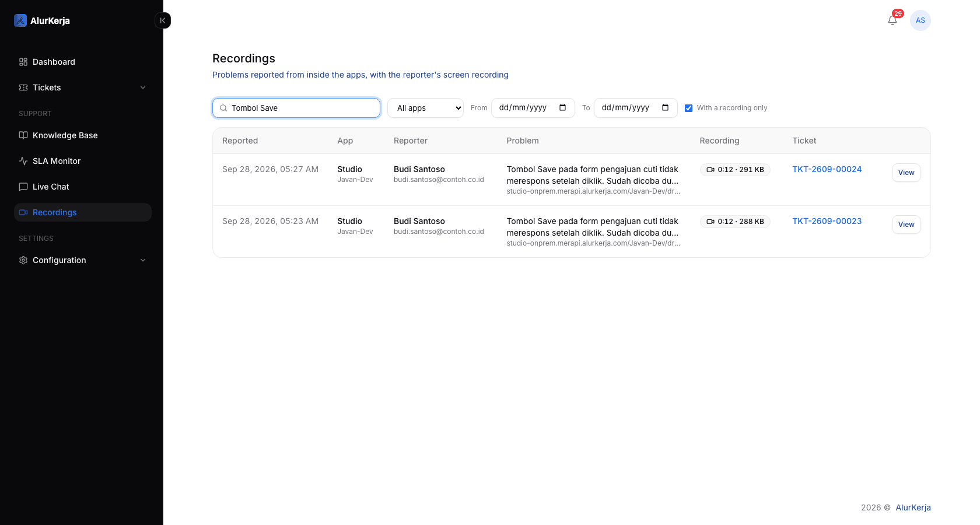Click the Dashboard grid icon
This screenshot has height=525, width=980.
click(23, 62)
